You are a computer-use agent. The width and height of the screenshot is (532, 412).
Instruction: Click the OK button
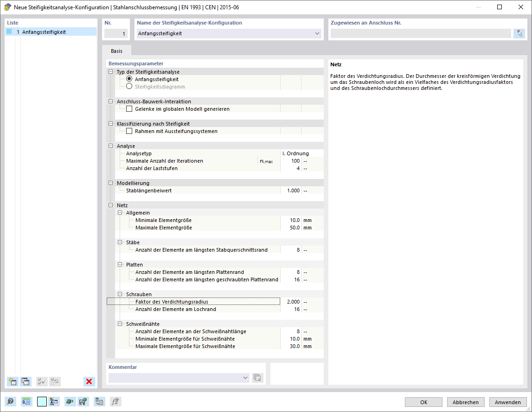coord(423,402)
